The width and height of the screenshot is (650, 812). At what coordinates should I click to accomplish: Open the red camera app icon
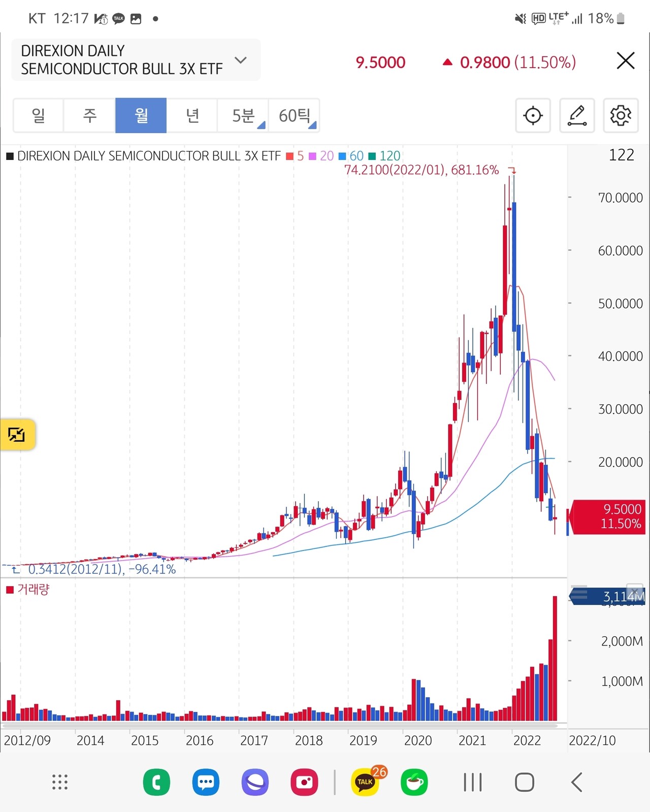tap(304, 782)
